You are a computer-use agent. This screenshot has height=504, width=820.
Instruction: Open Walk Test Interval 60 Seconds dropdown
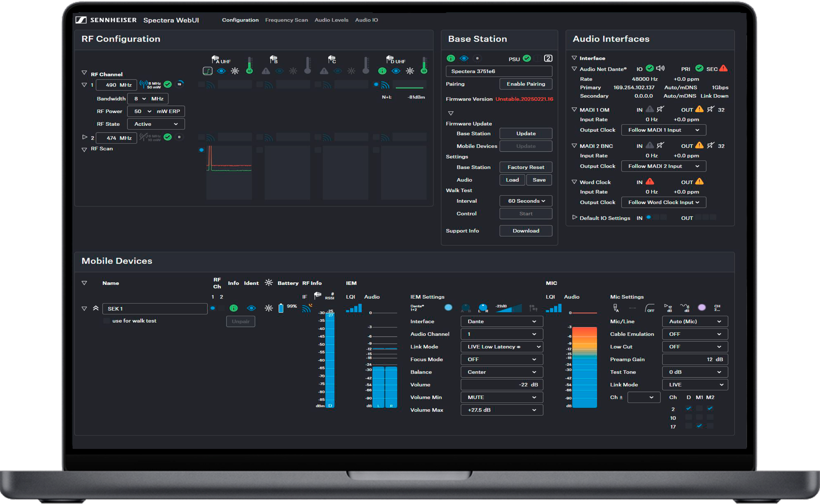(x=525, y=201)
